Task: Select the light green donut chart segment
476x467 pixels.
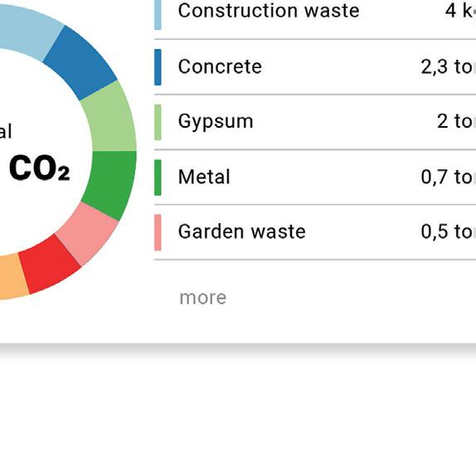Action: click(111, 119)
